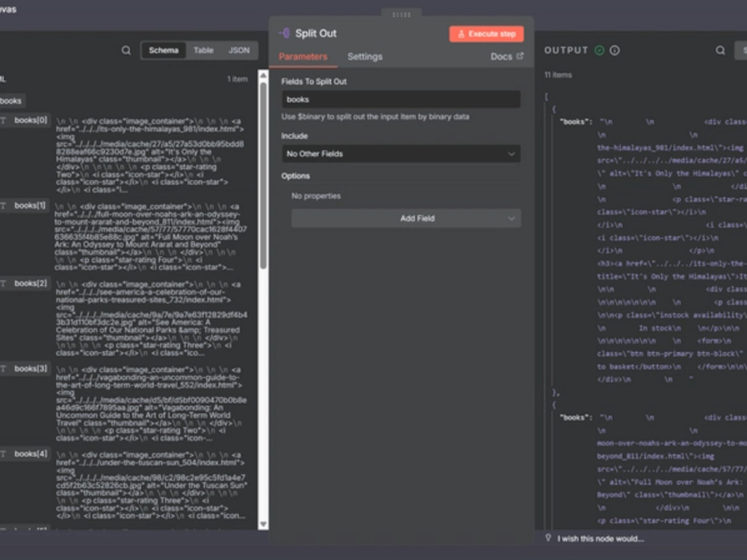Click the second "books" key in output JSON

(576, 417)
